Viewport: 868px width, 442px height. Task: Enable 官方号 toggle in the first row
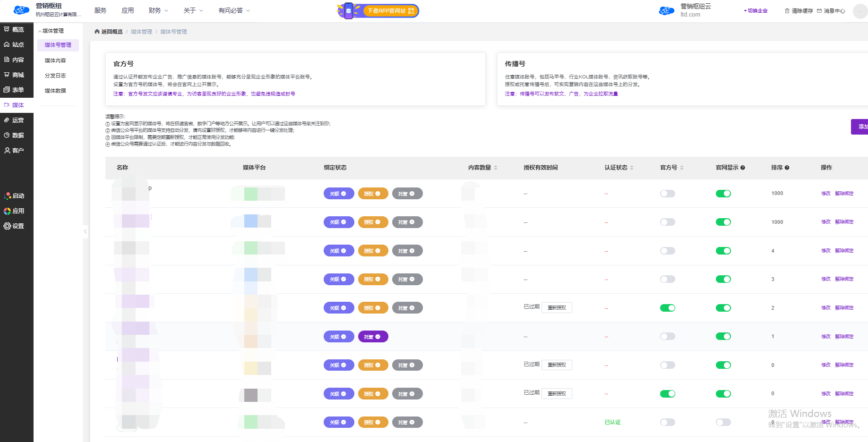[x=667, y=194]
